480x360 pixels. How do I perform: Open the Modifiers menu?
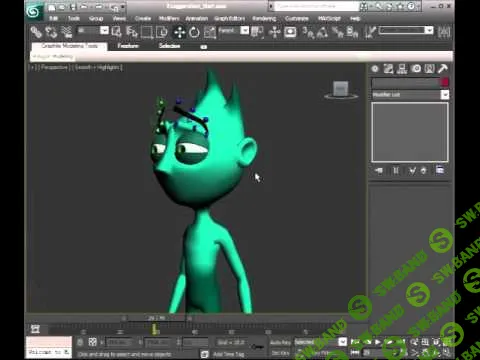click(169, 18)
